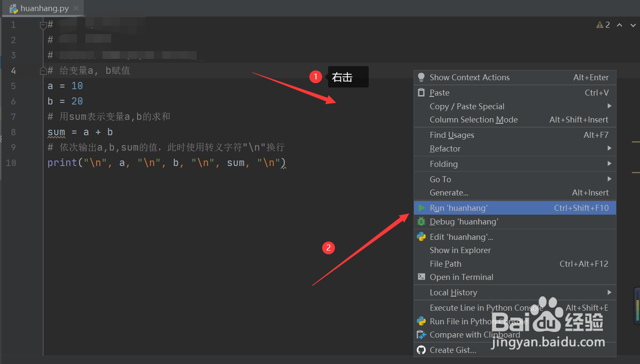Open Generate... from the context menu
640x364 pixels.
[x=515, y=192]
